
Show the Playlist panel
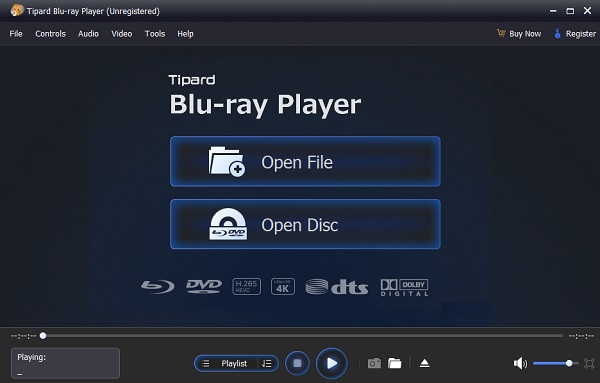coord(234,363)
